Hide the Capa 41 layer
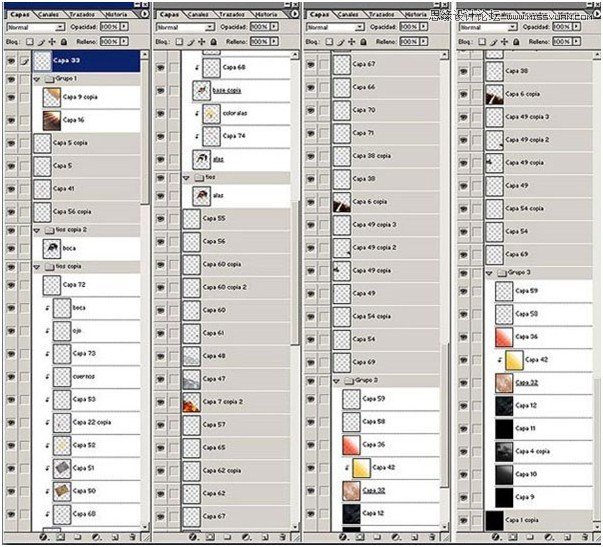Viewport: 603px width, 547px height. (11, 189)
